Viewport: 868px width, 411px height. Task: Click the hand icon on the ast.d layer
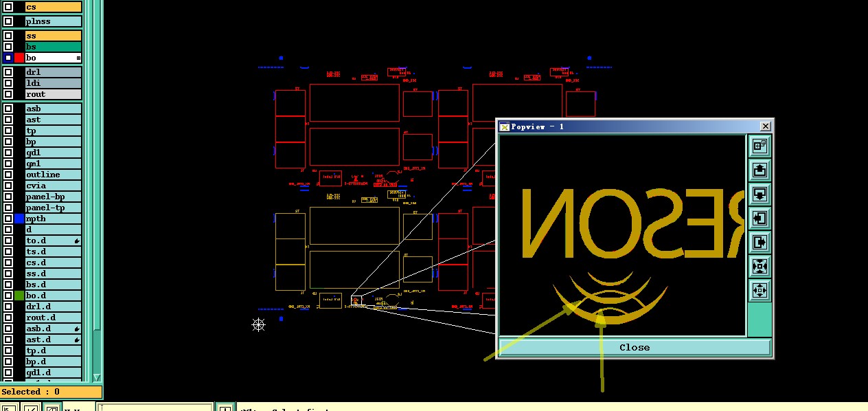click(x=77, y=340)
